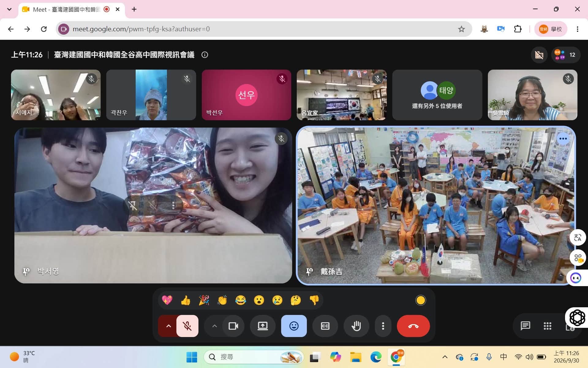This screenshot has height=368, width=588.
Task: Show meeting details info icon
Action: tap(205, 55)
